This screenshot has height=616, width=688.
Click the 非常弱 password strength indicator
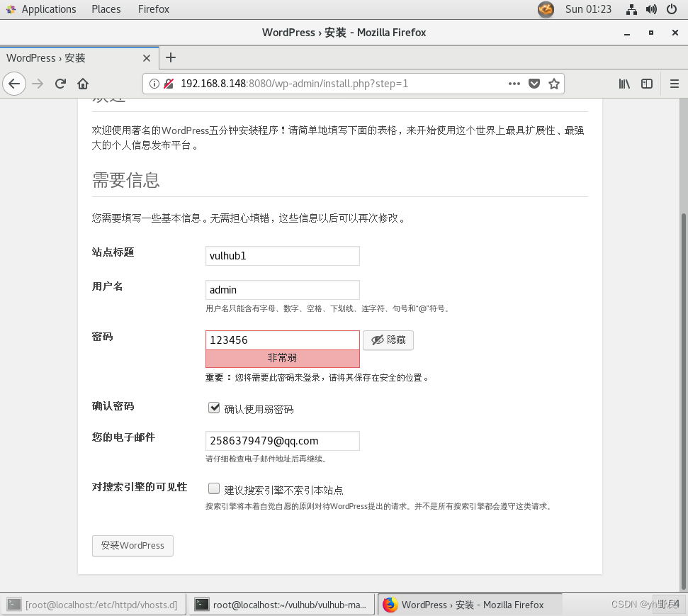283,358
